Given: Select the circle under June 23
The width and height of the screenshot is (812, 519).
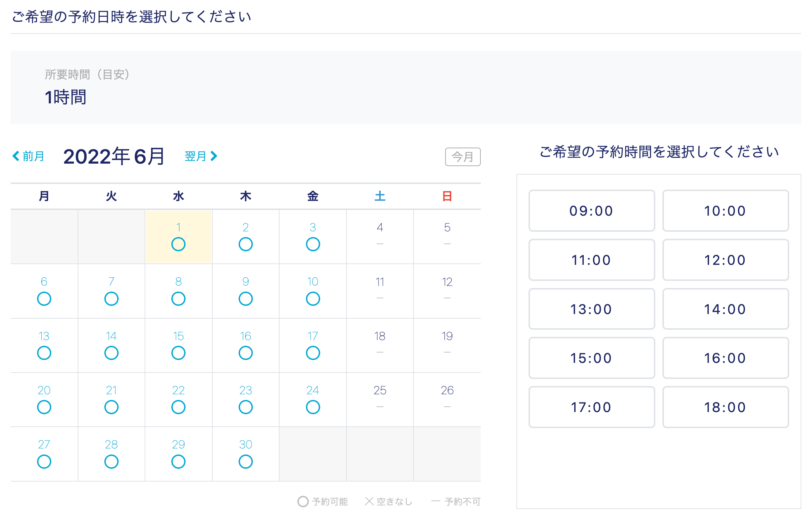Looking at the screenshot, I should click(x=246, y=407).
